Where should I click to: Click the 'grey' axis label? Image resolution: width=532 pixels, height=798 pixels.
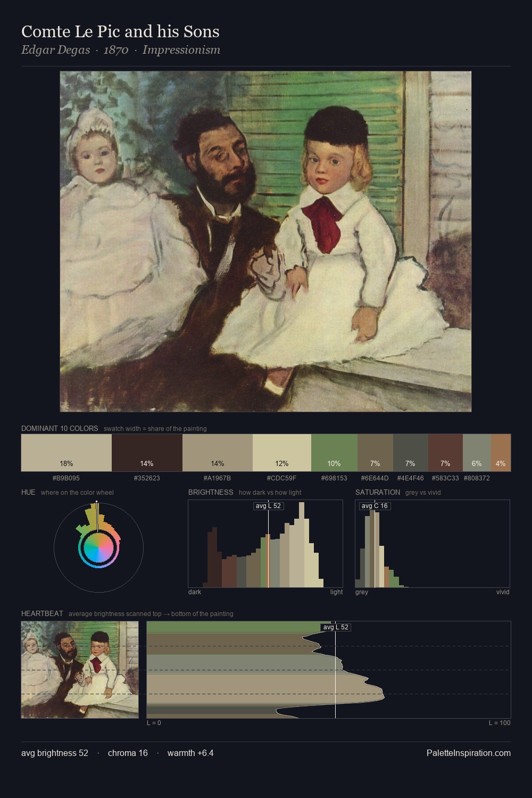click(x=362, y=592)
